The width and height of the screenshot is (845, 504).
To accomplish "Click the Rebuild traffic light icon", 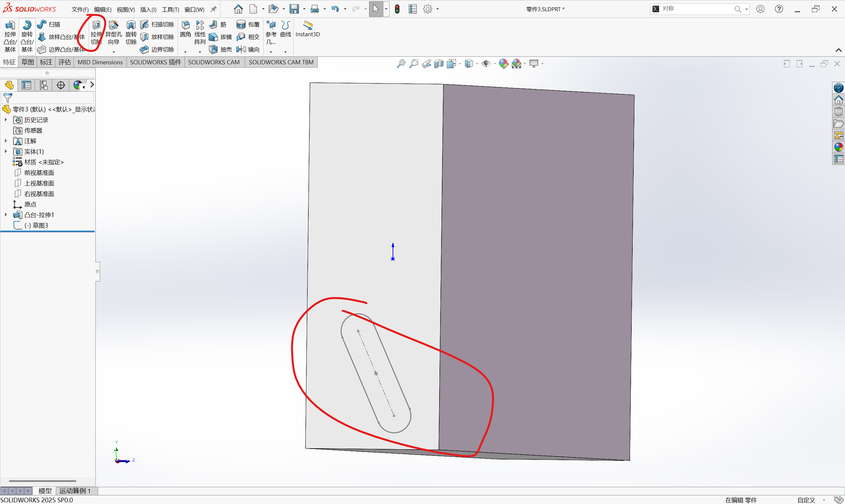I will click(397, 9).
